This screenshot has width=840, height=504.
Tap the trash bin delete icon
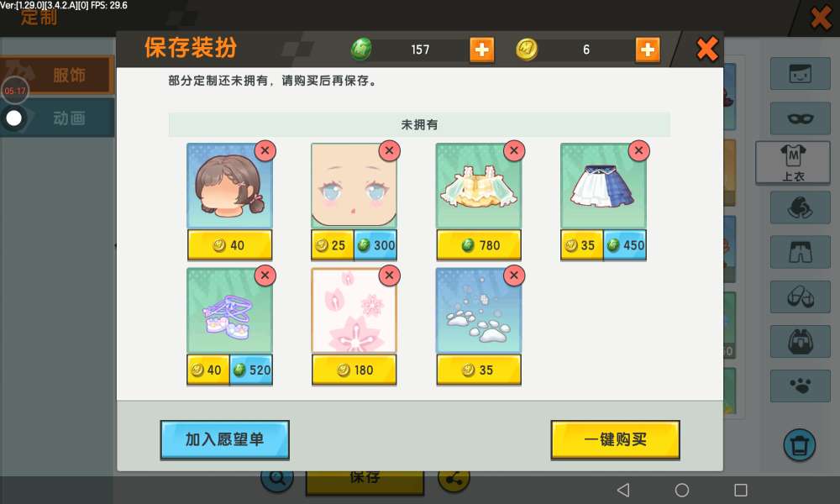point(800,445)
